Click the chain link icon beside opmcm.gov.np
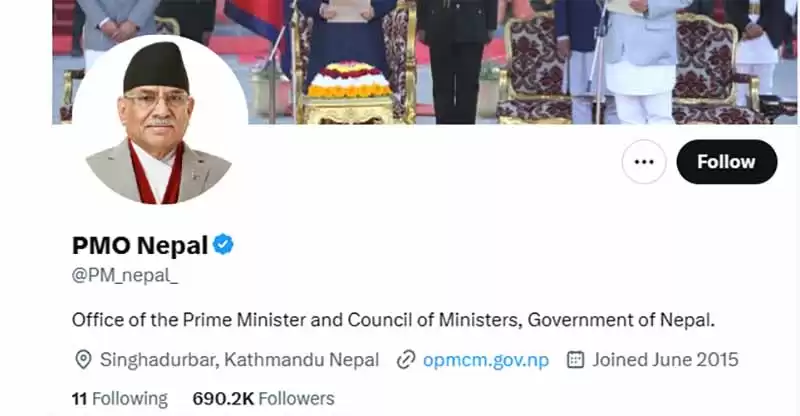 [406, 359]
